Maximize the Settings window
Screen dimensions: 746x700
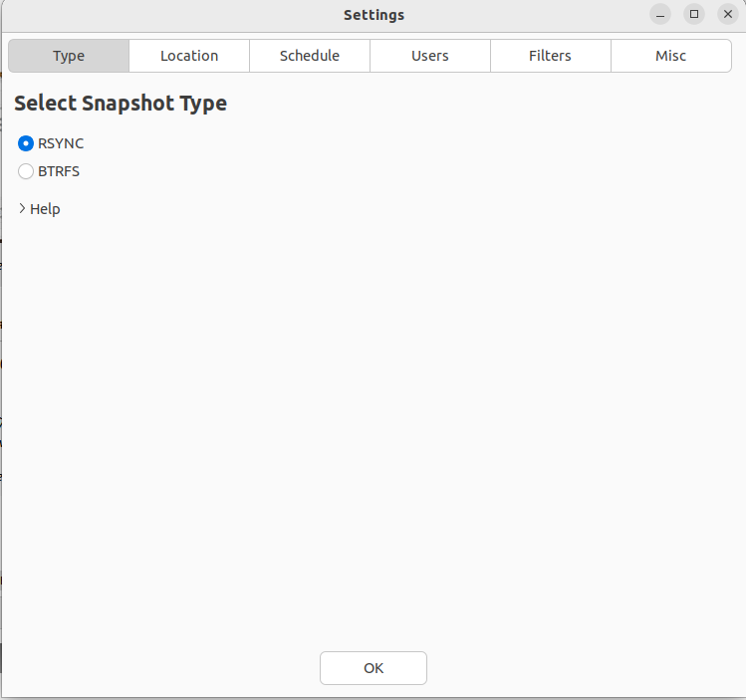point(694,14)
